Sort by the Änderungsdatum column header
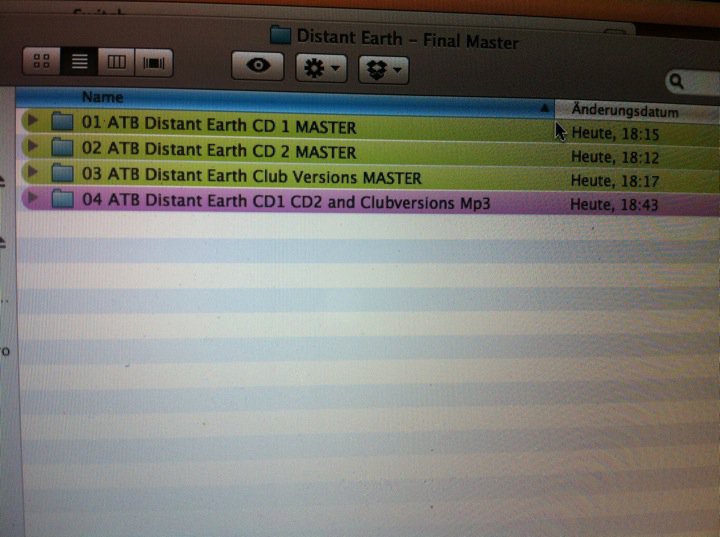720x537 pixels. coord(625,111)
